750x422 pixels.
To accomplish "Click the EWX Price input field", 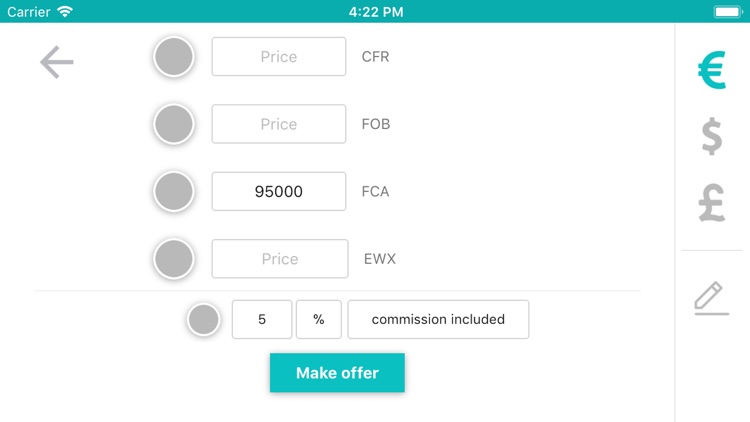I will pos(280,259).
